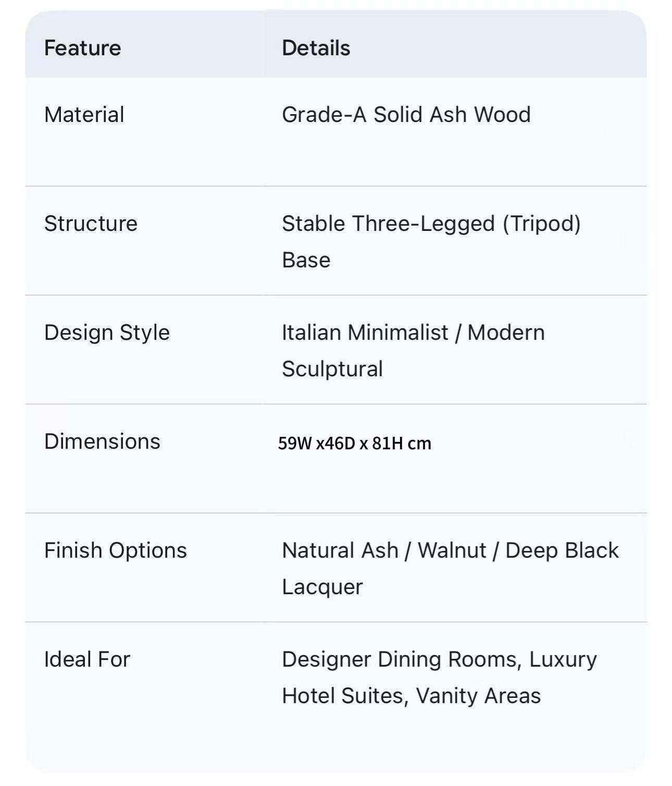
Task: Select the Material row label
Action: pyautogui.click(x=84, y=115)
